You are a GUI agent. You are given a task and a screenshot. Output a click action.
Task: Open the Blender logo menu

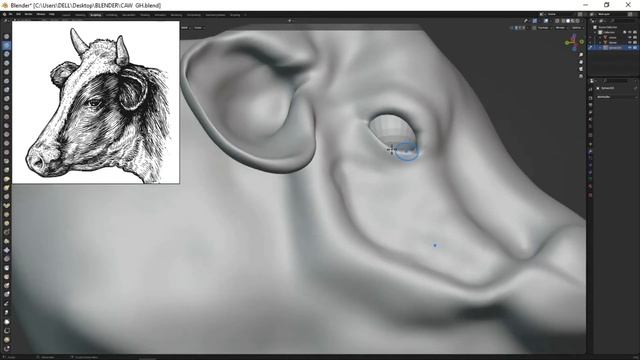point(4,14)
